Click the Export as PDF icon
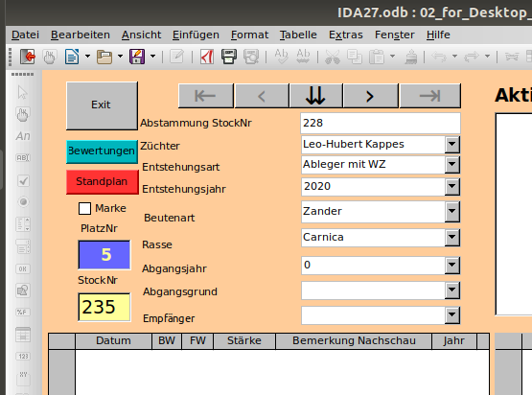Screen dimensions: 532x395 pyautogui.click(x=207, y=57)
